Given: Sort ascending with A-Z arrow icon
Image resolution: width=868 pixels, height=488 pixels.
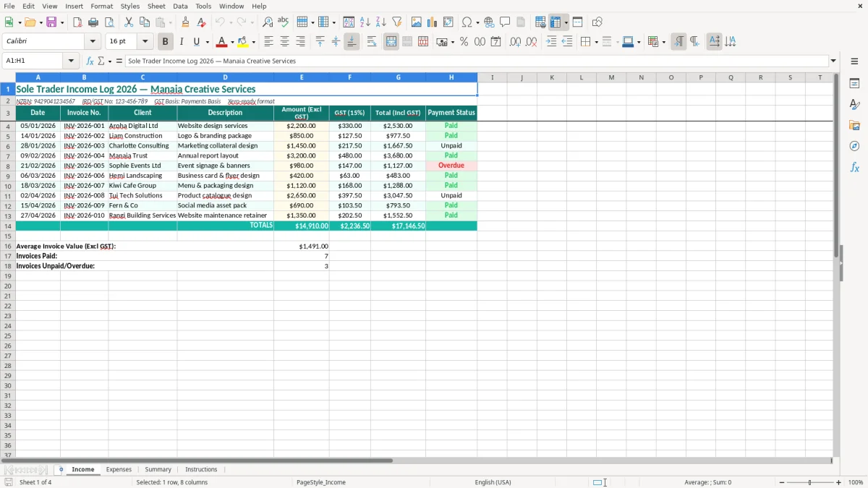Looking at the screenshot, I should (365, 22).
